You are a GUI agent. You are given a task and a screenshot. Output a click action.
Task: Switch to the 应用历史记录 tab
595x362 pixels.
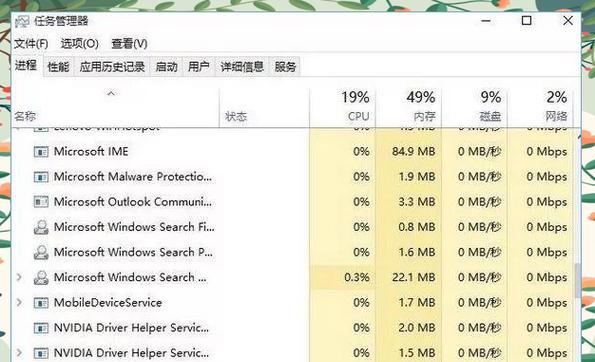click(x=112, y=67)
